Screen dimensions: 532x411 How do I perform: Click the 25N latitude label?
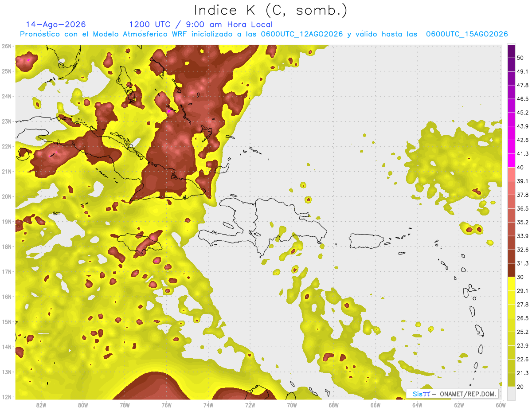(6, 71)
